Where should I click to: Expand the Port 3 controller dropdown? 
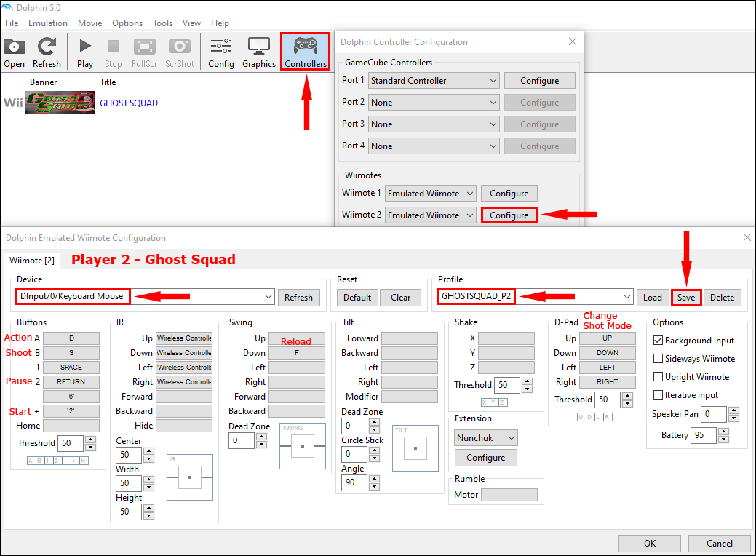click(434, 124)
